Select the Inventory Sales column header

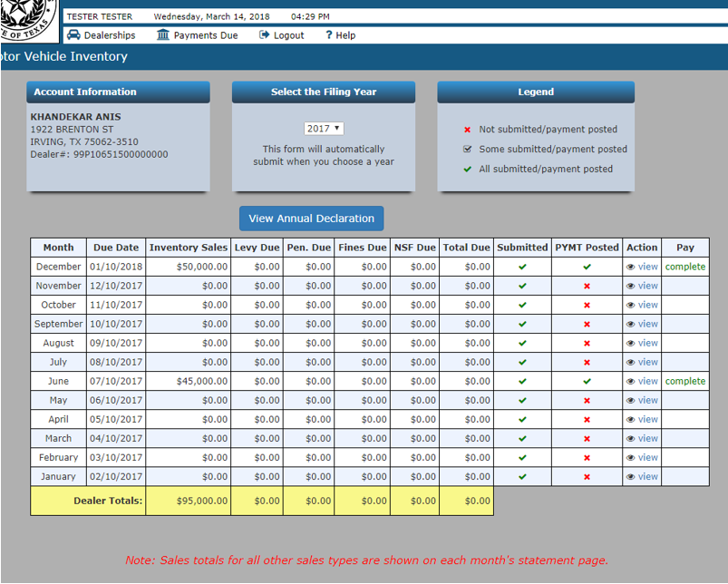[x=189, y=248]
